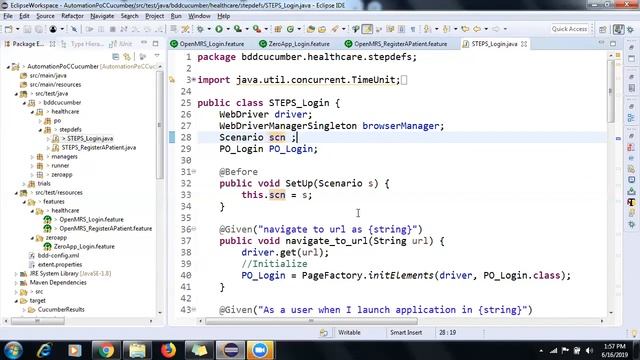640x360 pixels.
Task: Click the Next Annotation icon
Action: (427, 29)
